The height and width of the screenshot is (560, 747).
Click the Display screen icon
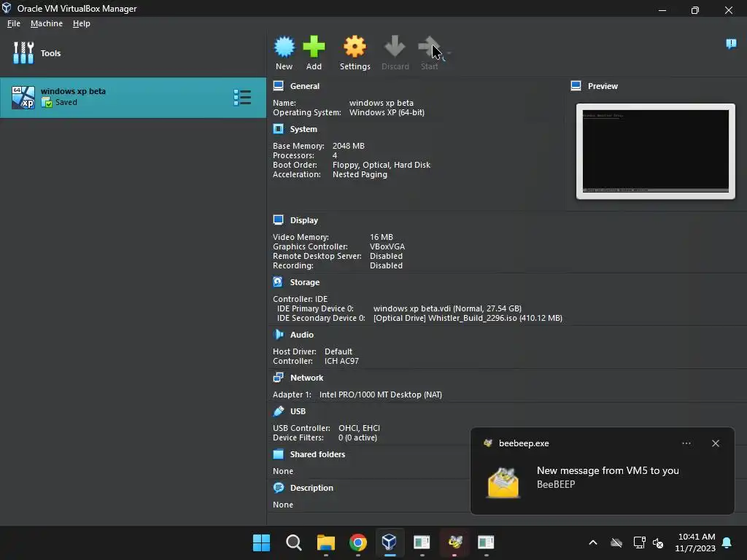278,219
